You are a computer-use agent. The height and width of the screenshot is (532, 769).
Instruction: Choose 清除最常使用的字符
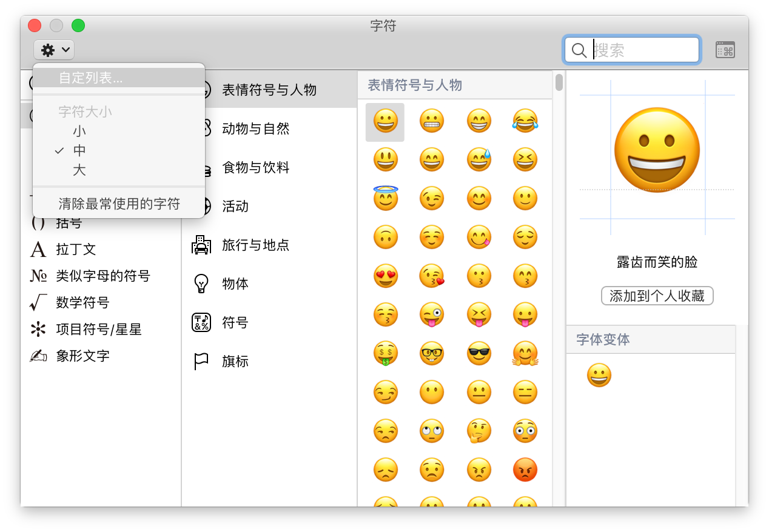[119, 204]
